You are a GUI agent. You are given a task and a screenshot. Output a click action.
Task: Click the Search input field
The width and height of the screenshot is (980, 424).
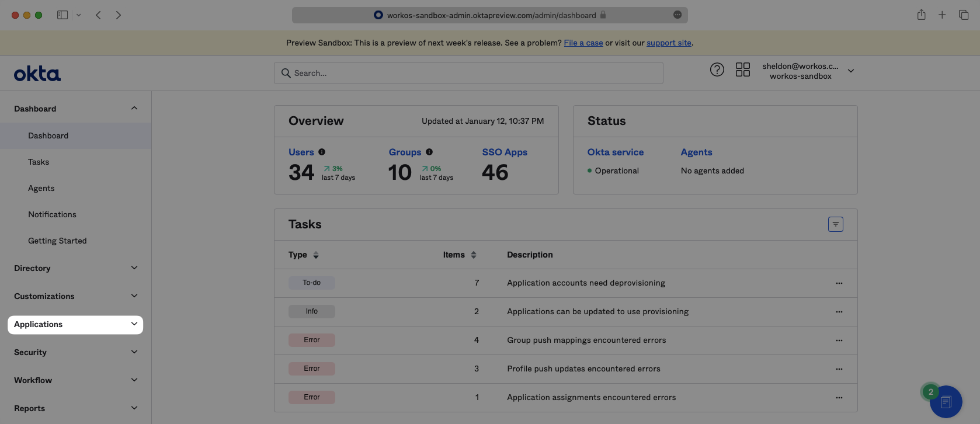click(468, 73)
